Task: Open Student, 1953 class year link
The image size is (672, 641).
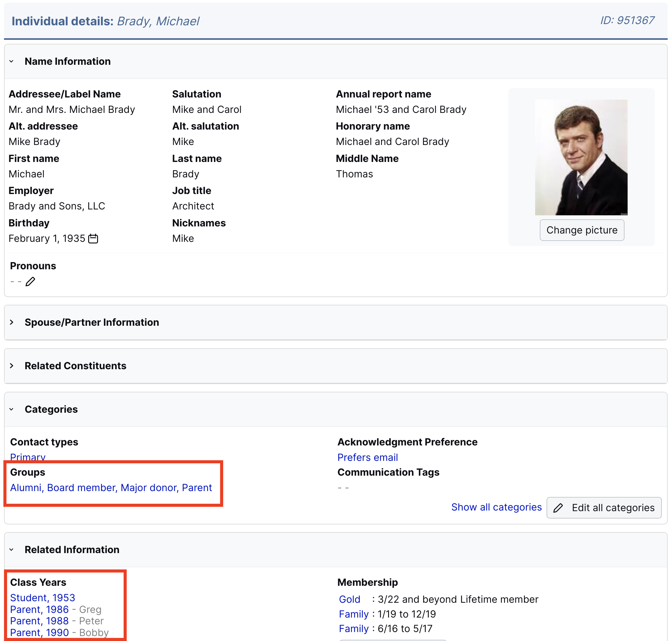Action: pyautogui.click(x=43, y=598)
